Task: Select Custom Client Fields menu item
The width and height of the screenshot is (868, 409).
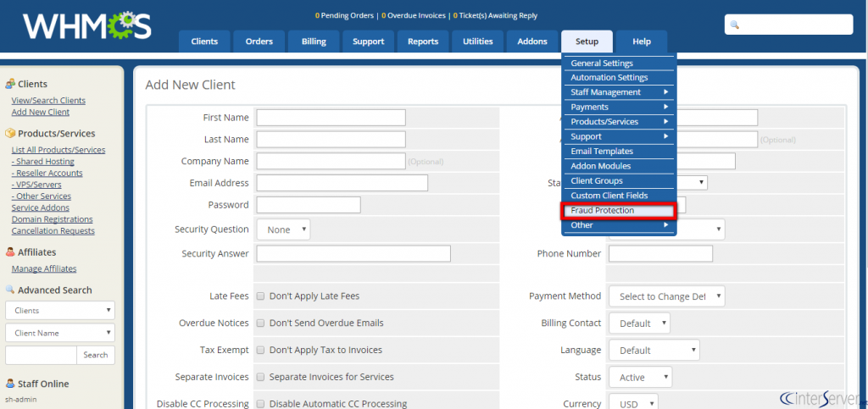Action: coord(619,195)
